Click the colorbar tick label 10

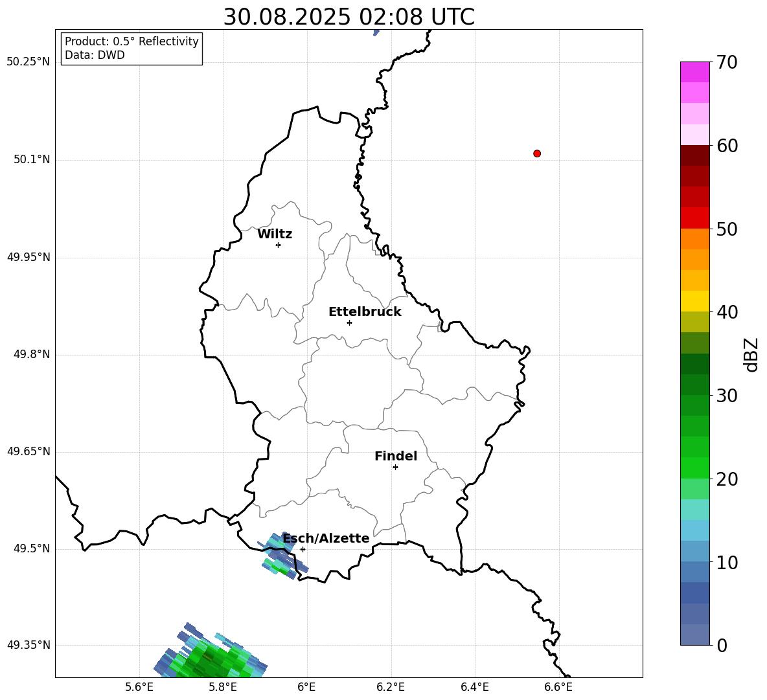tap(727, 562)
